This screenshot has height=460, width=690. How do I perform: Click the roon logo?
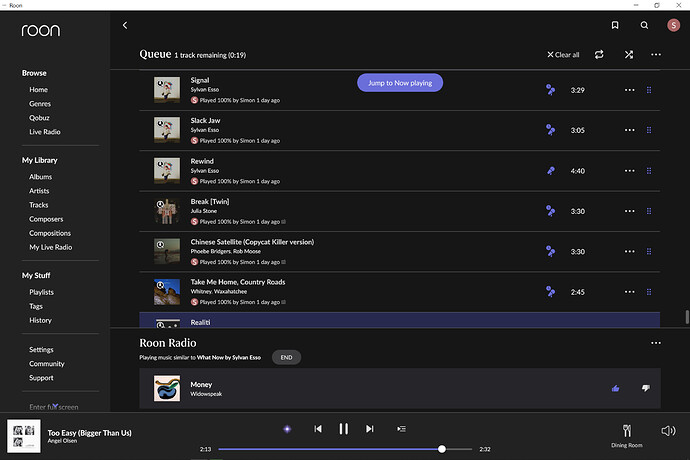click(40, 30)
